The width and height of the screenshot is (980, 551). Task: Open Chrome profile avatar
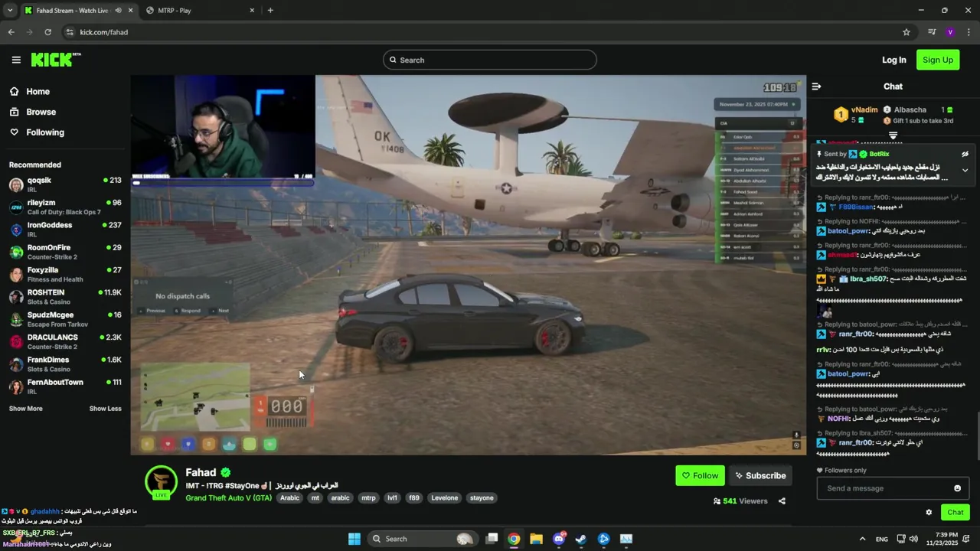pyautogui.click(x=950, y=32)
